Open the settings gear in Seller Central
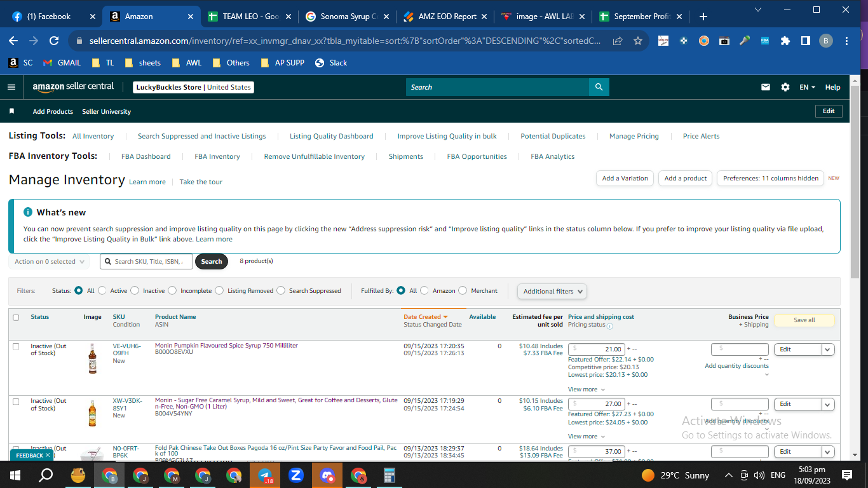This screenshot has width=868, height=488. tap(785, 87)
